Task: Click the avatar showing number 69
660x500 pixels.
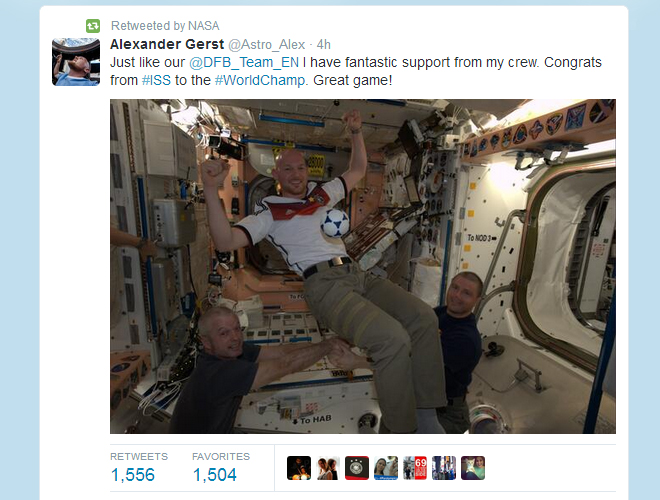Action: click(415, 468)
